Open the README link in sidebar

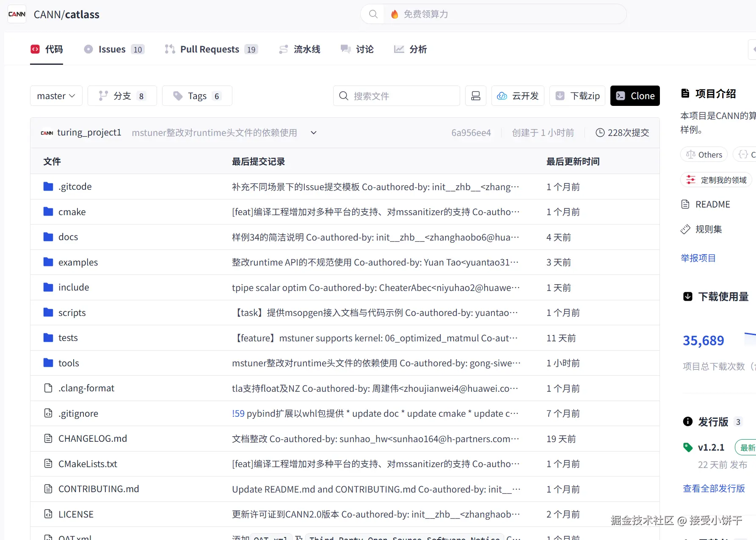click(x=706, y=204)
